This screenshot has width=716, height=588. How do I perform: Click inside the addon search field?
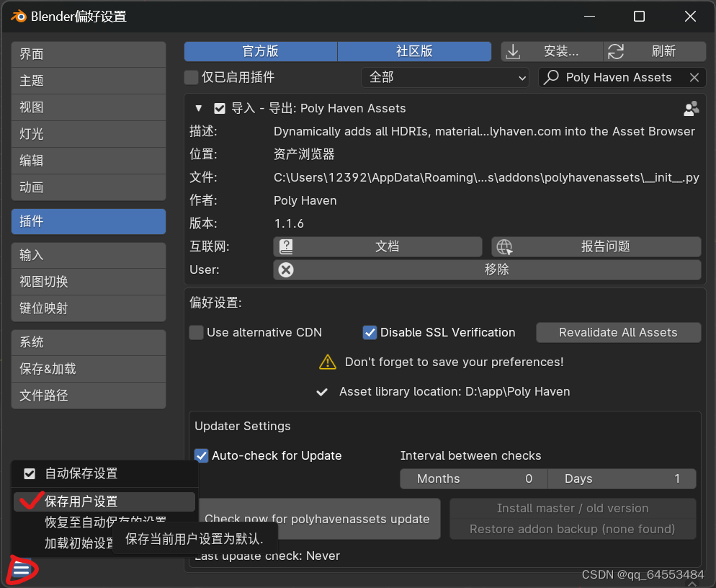coord(619,77)
